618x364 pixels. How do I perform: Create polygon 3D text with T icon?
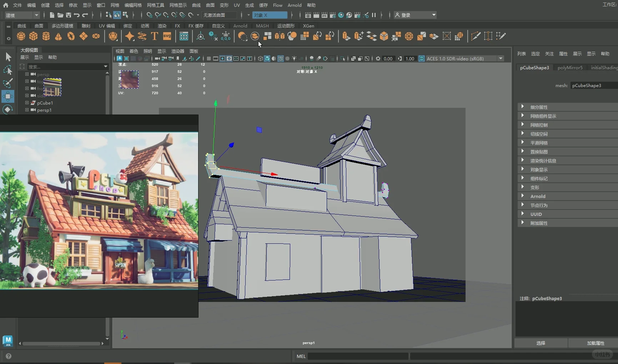point(154,36)
